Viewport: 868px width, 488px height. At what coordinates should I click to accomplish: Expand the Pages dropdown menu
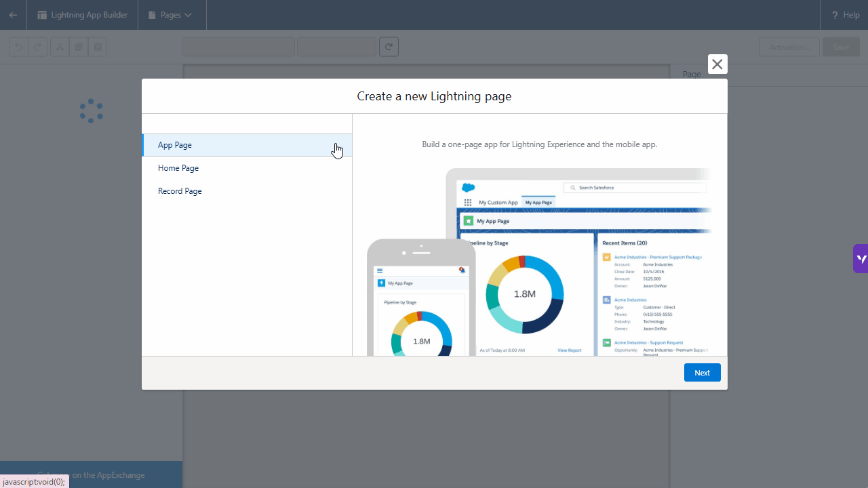click(x=171, y=15)
